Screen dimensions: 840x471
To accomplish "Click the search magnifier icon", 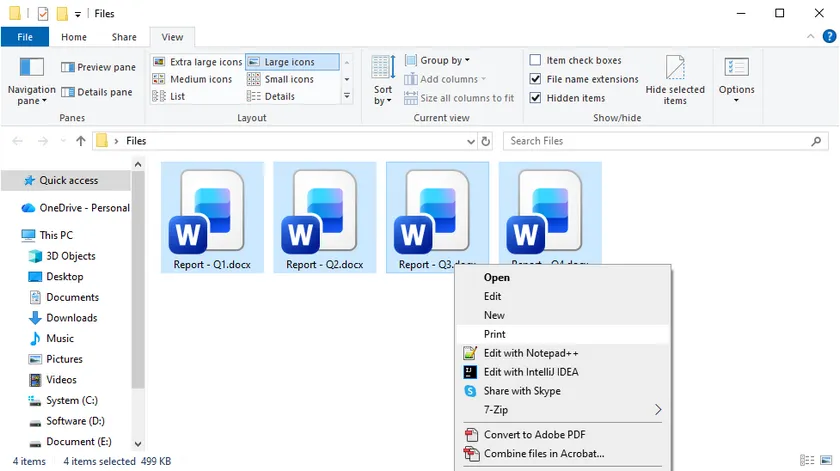I will tap(816, 141).
